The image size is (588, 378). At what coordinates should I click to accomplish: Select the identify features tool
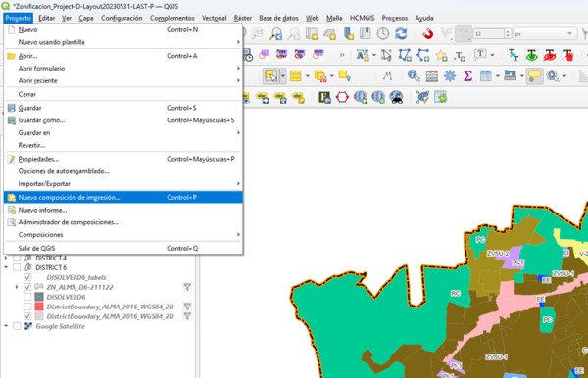[414, 76]
